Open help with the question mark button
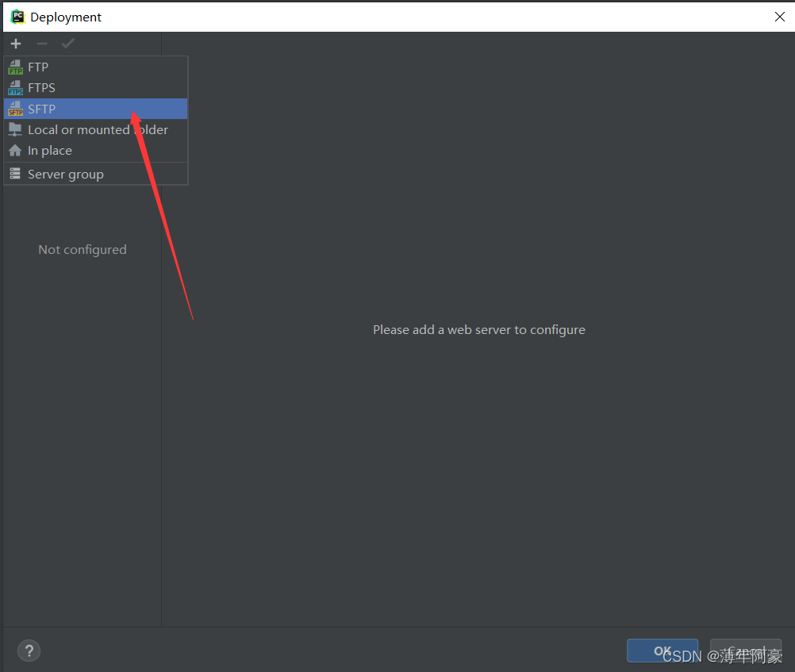The height and width of the screenshot is (672, 795). (29, 651)
